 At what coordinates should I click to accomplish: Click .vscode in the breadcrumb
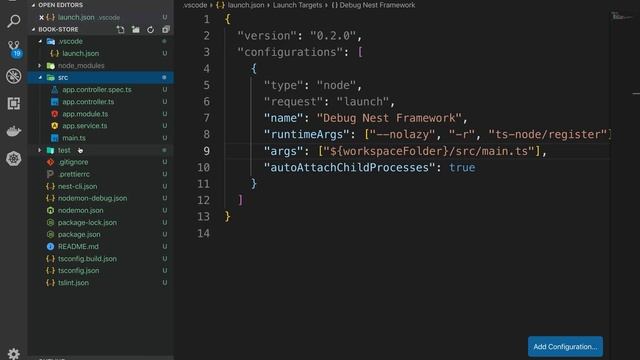point(195,5)
